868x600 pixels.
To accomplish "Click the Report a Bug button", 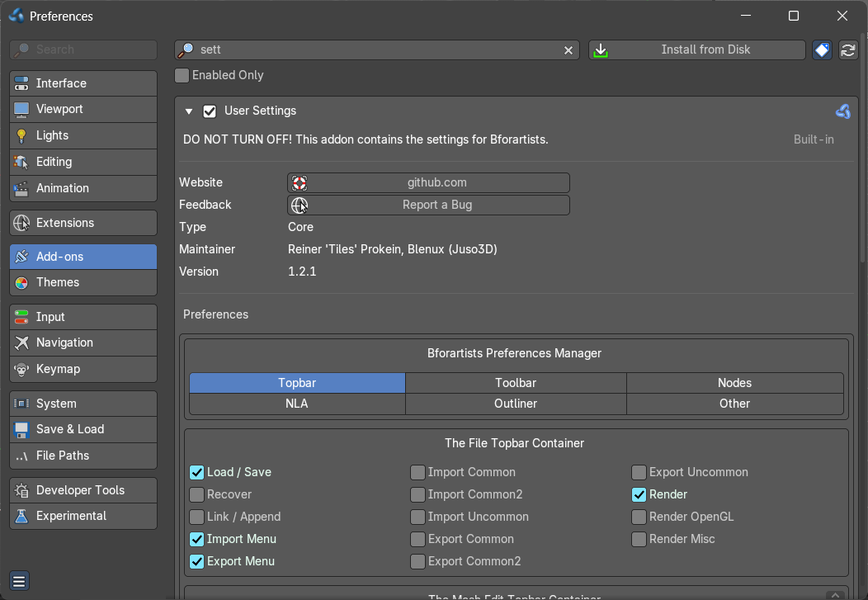I will point(428,205).
